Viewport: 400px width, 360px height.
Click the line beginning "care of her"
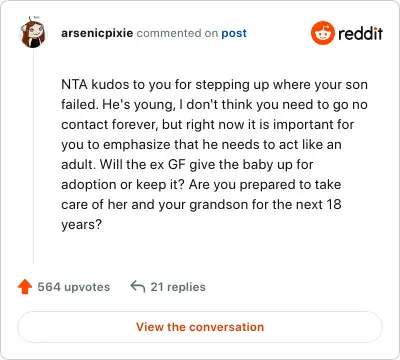click(x=201, y=205)
